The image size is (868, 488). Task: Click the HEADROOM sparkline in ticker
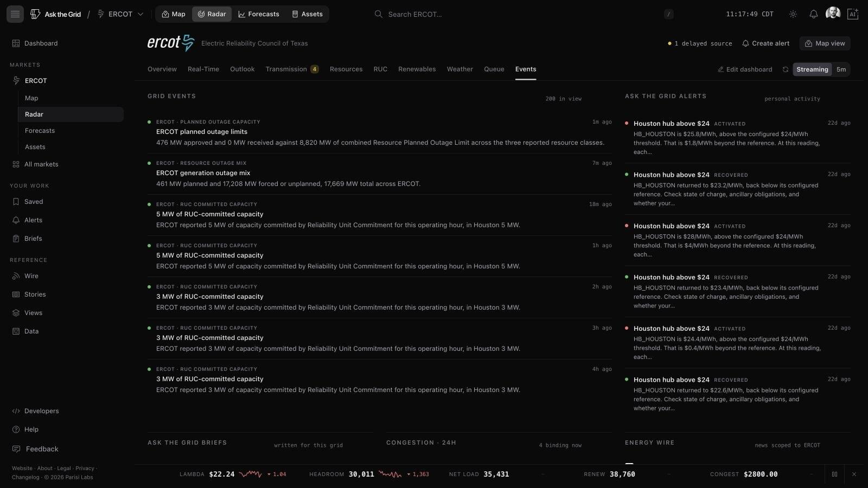390,474
